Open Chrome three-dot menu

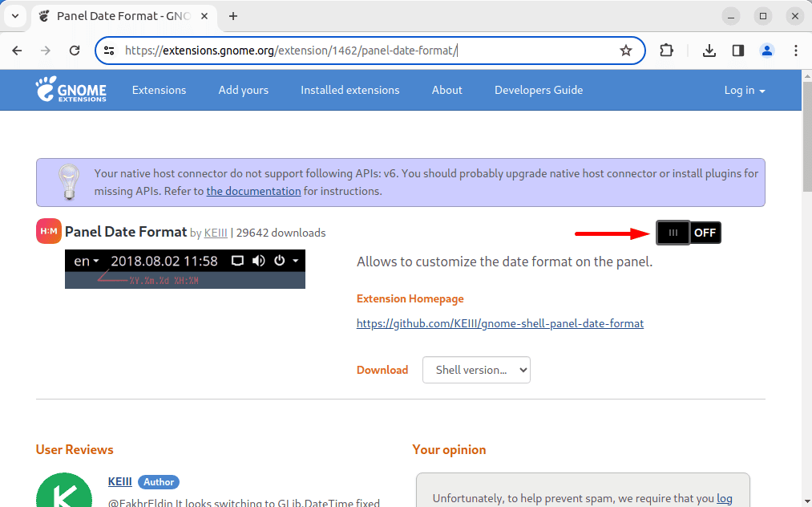(x=796, y=51)
